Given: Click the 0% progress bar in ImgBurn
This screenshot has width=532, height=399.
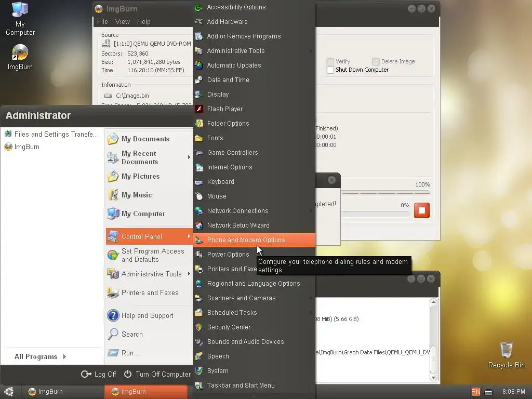Looking at the screenshot, I should [x=375, y=214].
